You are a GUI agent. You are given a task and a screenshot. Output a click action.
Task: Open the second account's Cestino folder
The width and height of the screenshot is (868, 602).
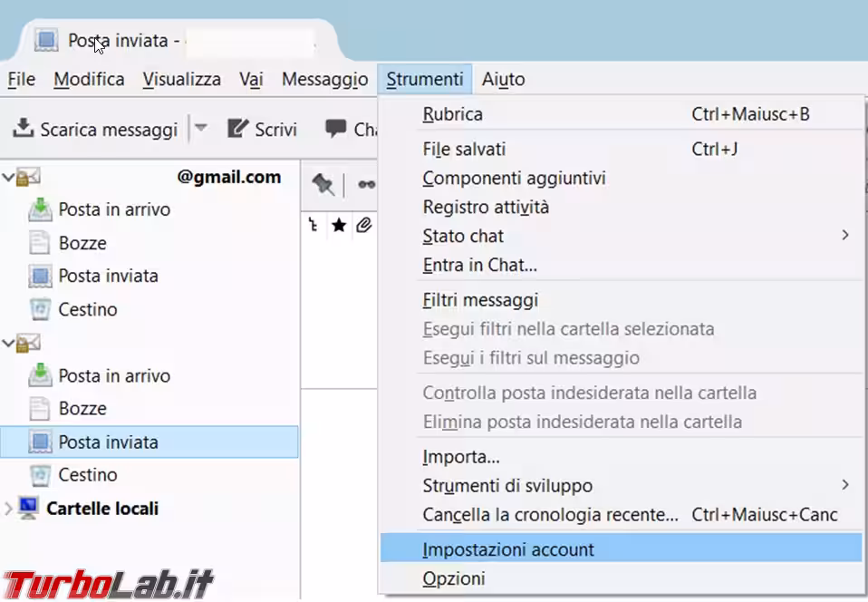click(88, 475)
